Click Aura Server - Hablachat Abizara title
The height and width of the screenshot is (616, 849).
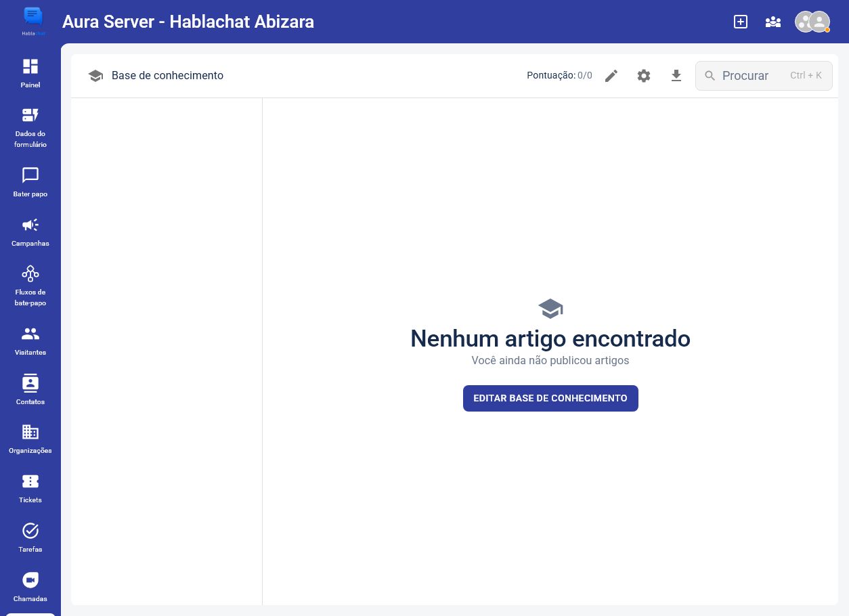click(x=188, y=22)
